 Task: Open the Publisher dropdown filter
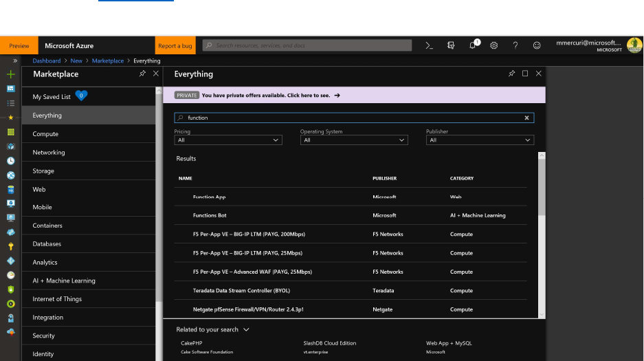point(480,140)
